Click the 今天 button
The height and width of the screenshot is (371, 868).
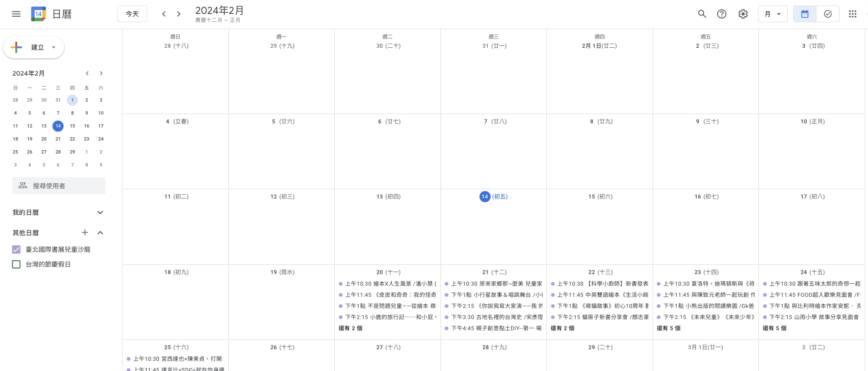pos(132,14)
